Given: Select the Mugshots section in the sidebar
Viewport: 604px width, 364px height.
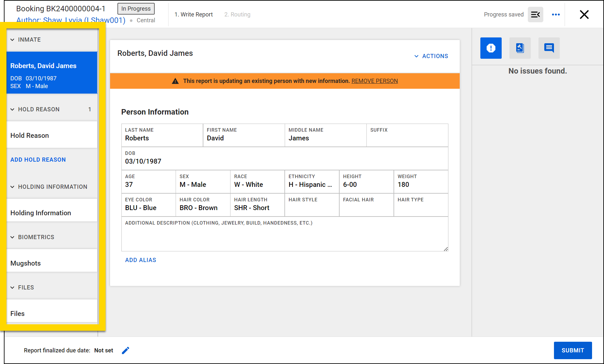Looking at the screenshot, I should (26, 263).
